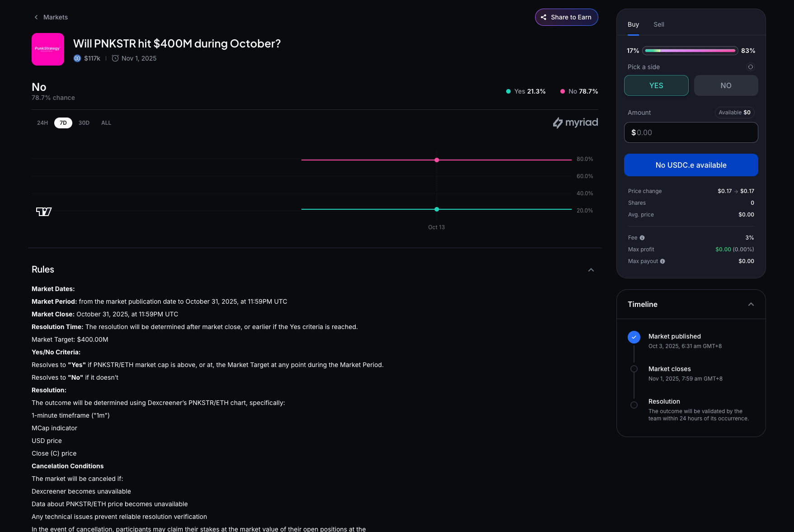The height and width of the screenshot is (532, 794).
Task: Click the Share to Earn button
Action: [566, 17]
